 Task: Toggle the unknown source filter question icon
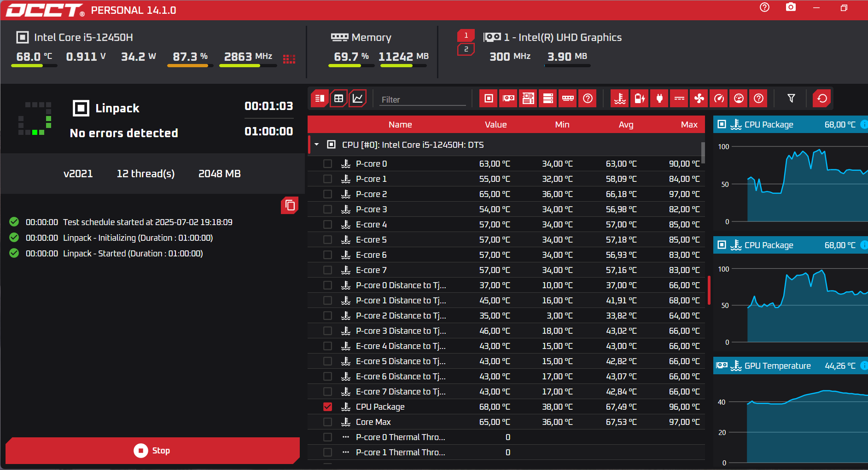tap(588, 99)
